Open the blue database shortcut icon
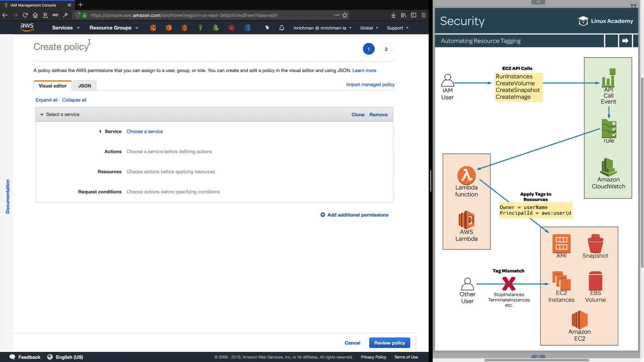The height and width of the screenshot is (362, 644). click(248, 28)
